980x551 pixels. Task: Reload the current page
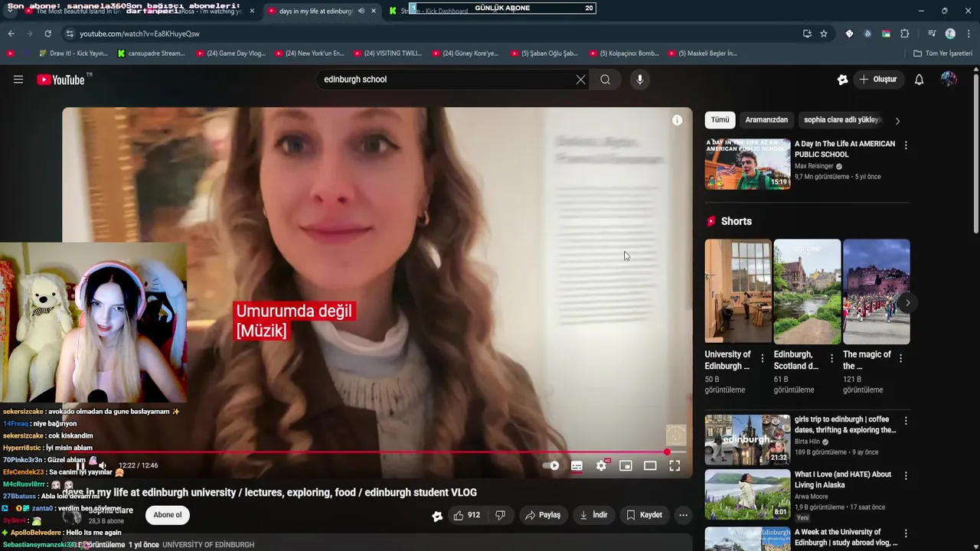point(47,34)
